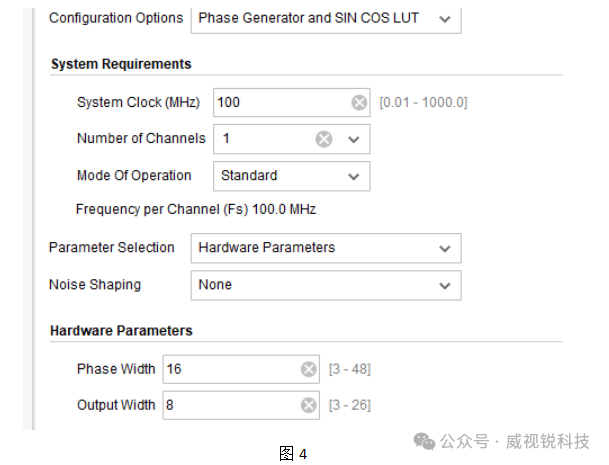609x465 pixels.
Task: Clear the Output Width value
Action: pyautogui.click(x=308, y=405)
